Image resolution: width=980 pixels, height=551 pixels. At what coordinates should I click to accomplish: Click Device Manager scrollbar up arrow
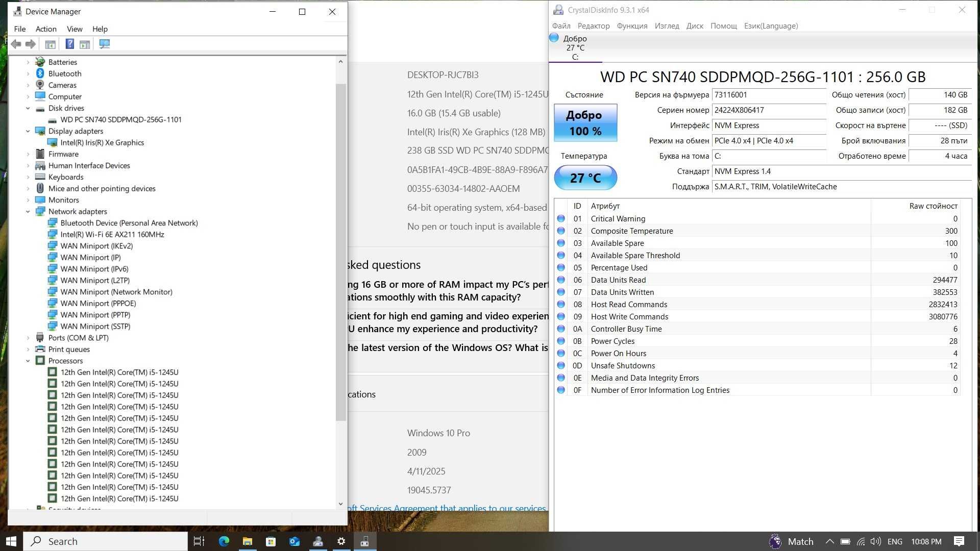click(340, 62)
